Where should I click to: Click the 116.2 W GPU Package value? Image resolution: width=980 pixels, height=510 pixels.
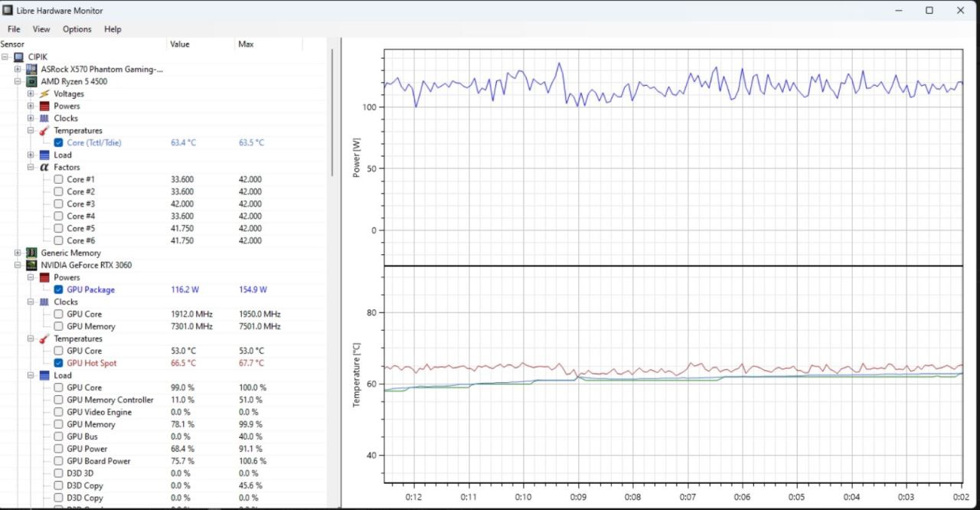[x=185, y=289]
